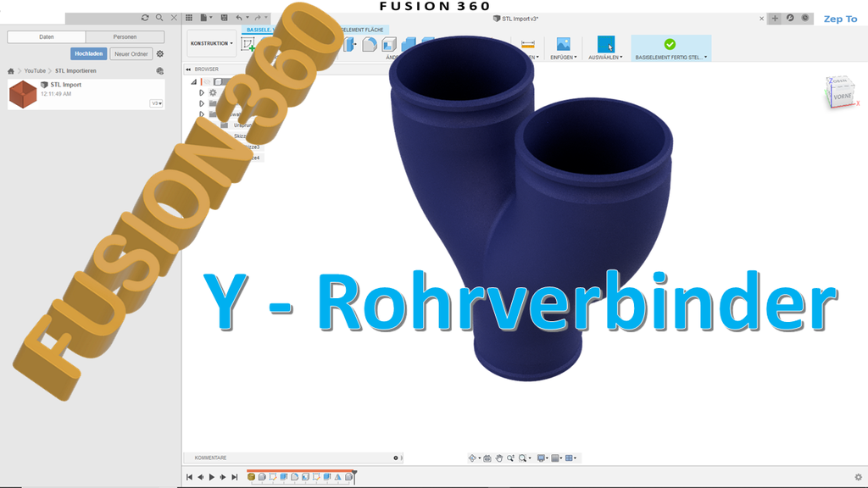Select the Shell tool
This screenshot has height=488, width=868.
click(x=389, y=44)
